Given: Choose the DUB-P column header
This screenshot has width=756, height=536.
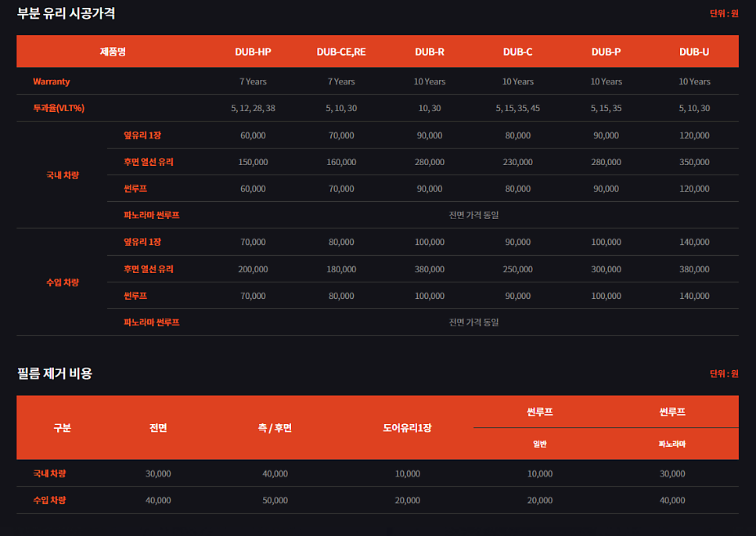Looking at the screenshot, I should [606, 52].
